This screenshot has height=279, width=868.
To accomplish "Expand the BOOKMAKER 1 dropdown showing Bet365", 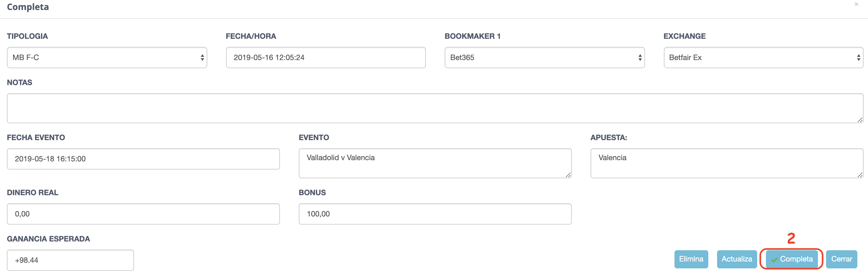I will [x=545, y=58].
